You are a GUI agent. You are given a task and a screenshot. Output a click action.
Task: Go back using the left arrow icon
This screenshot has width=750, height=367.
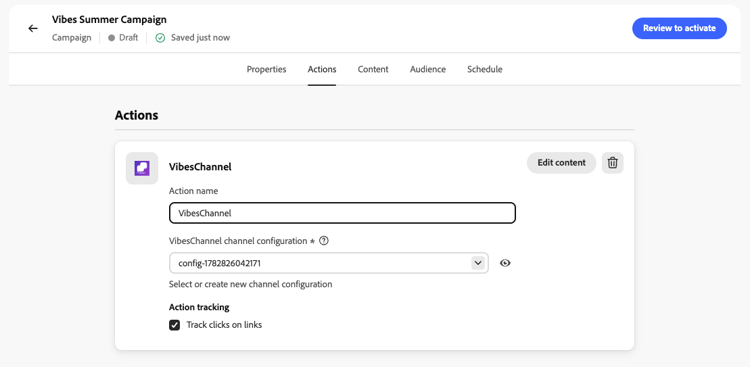tap(33, 28)
